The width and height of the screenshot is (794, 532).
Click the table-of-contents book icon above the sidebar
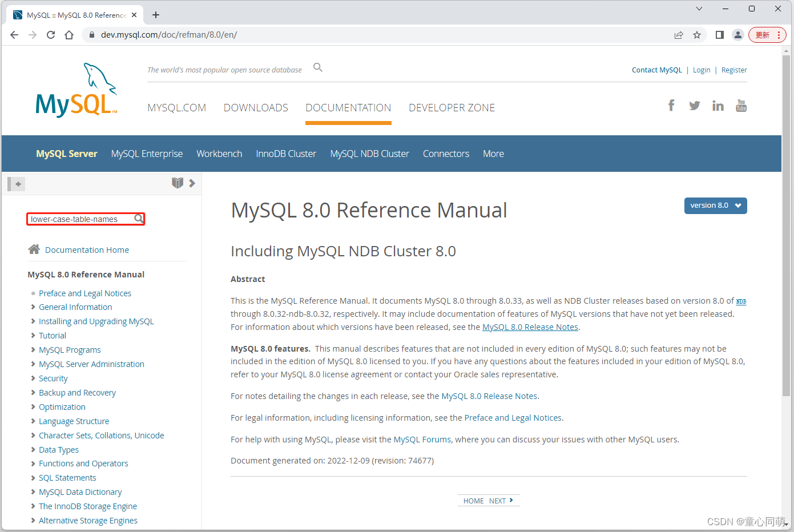pos(178,183)
